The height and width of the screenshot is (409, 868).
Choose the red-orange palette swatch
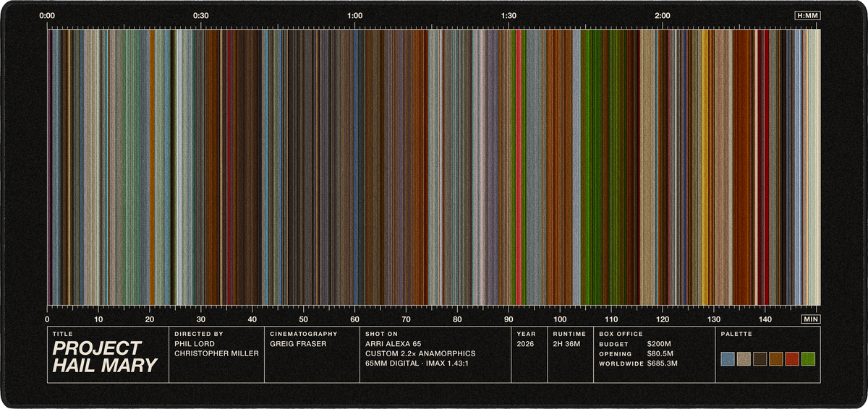[792, 358]
